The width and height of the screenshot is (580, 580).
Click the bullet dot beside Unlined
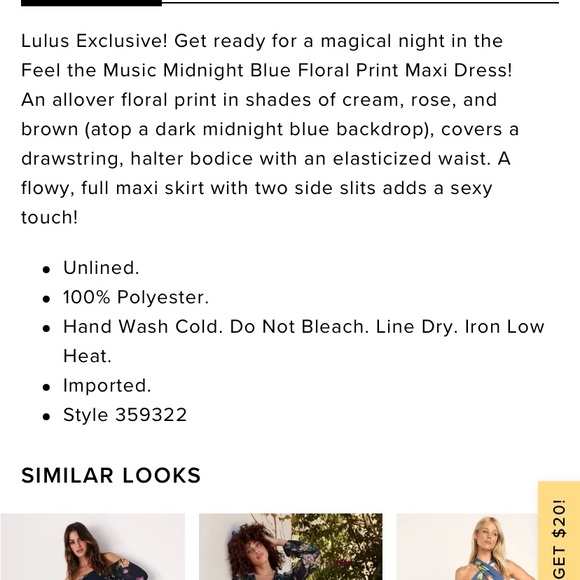click(46, 270)
